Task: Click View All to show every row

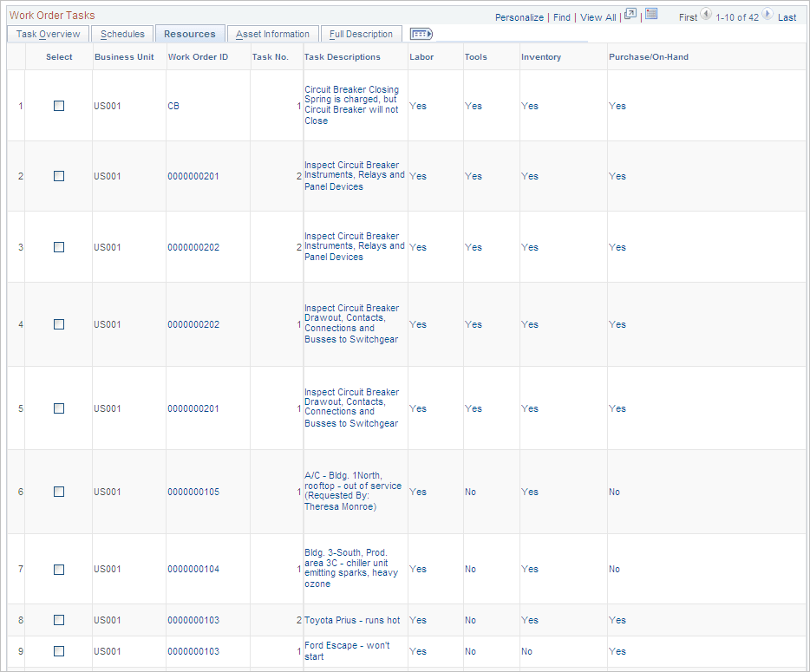Action: tap(597, 16)
